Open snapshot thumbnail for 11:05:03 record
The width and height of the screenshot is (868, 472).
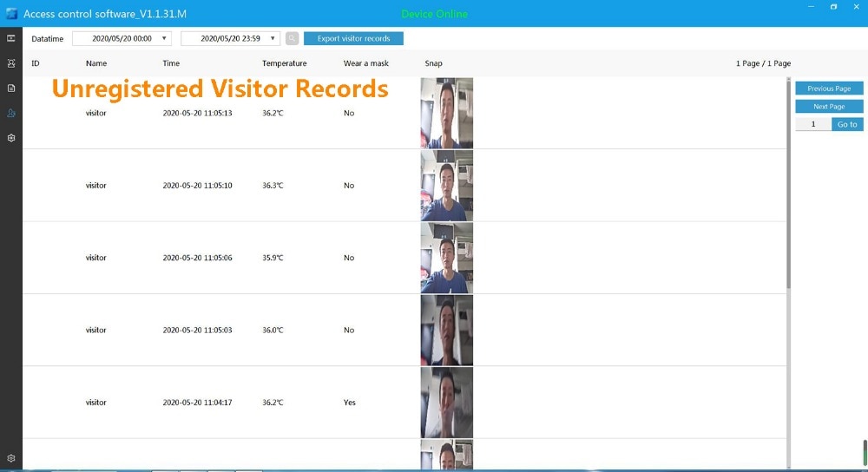(447, 331)
